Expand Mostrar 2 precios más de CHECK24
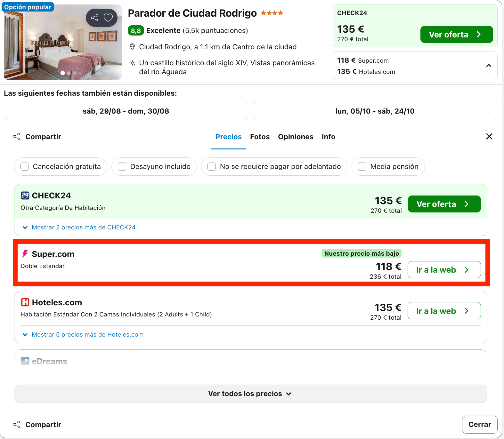 [79, 227]
